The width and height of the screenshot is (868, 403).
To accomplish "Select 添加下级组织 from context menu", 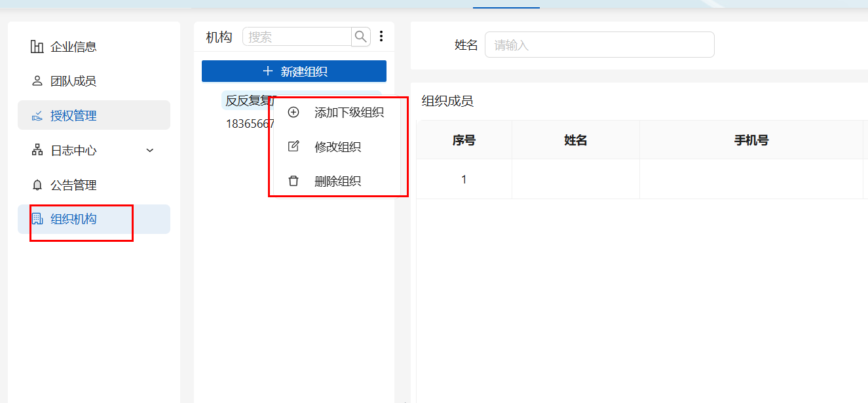I will point(349,113).
